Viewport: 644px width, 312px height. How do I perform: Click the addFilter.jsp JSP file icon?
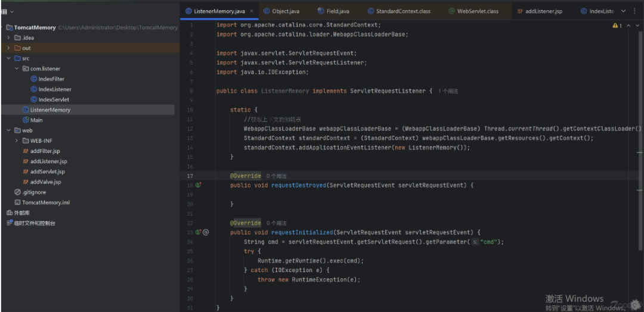click(26, 151)
